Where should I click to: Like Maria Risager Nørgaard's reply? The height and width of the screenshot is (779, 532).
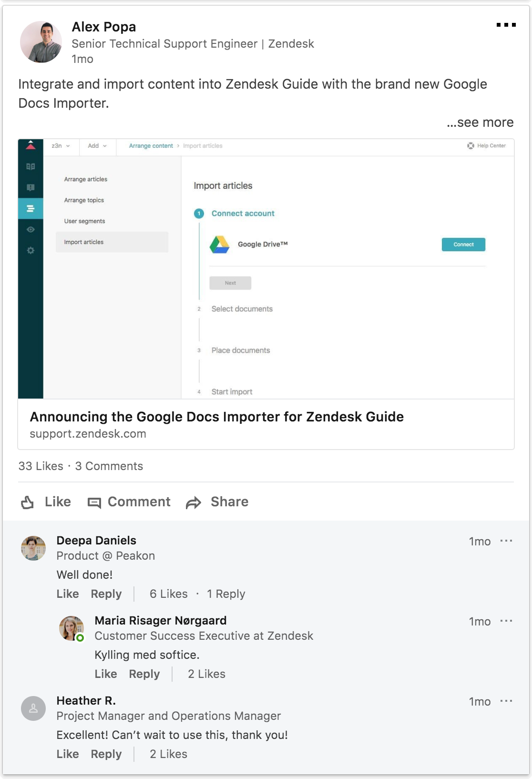pyautogui.click(x=106, y=674)
